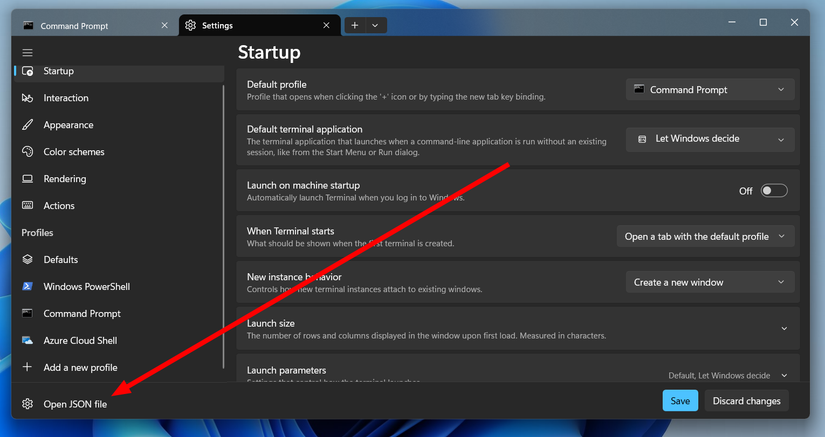Expand the Launch size section
825x437 pixels.
click(x=518, y=329)
